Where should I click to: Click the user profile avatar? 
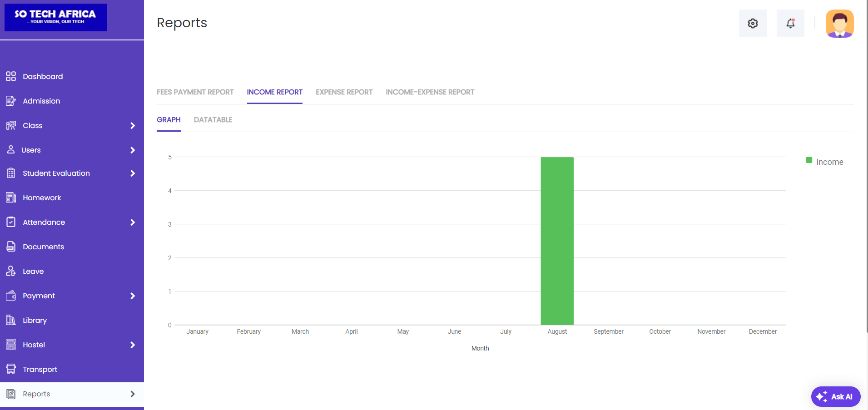839,24
